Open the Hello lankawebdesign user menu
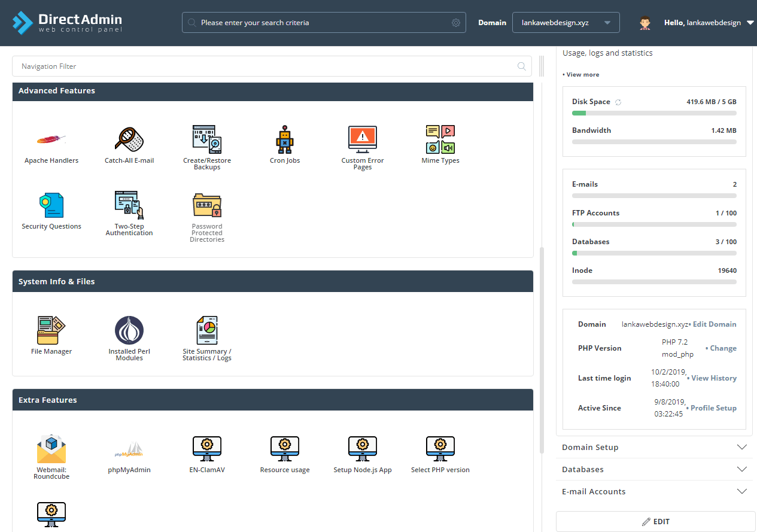 [709, 23]
